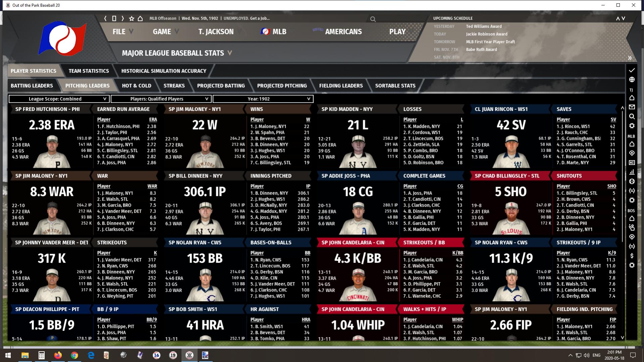Click the baseball icon in right sidebar
The width and height of the screenshot is (644, 362).
(x=632, y=182)
